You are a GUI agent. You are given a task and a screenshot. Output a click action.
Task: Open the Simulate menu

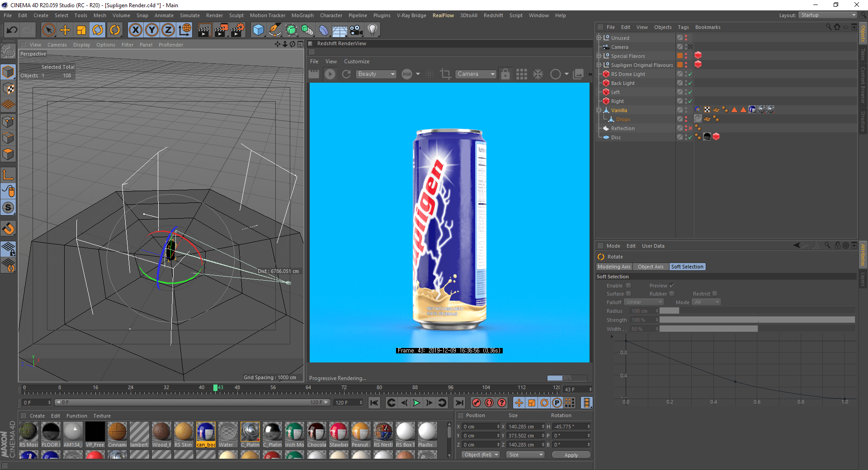tap(189, 15)
